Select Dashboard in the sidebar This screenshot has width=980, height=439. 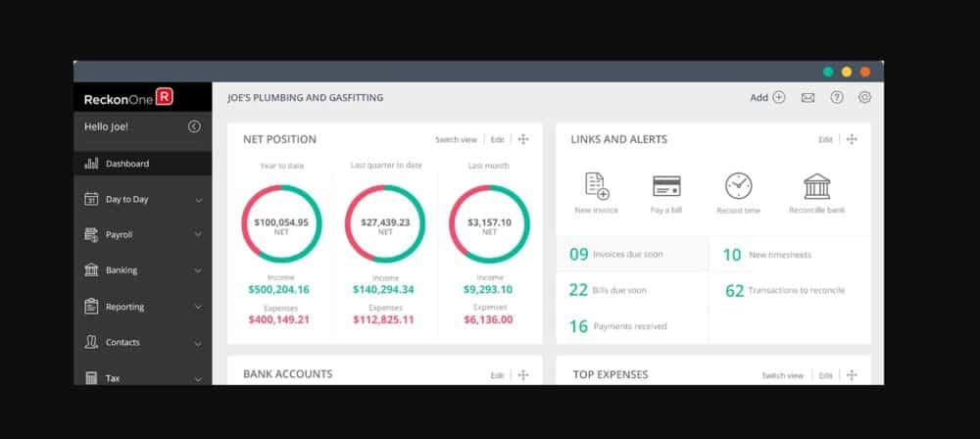127,164
